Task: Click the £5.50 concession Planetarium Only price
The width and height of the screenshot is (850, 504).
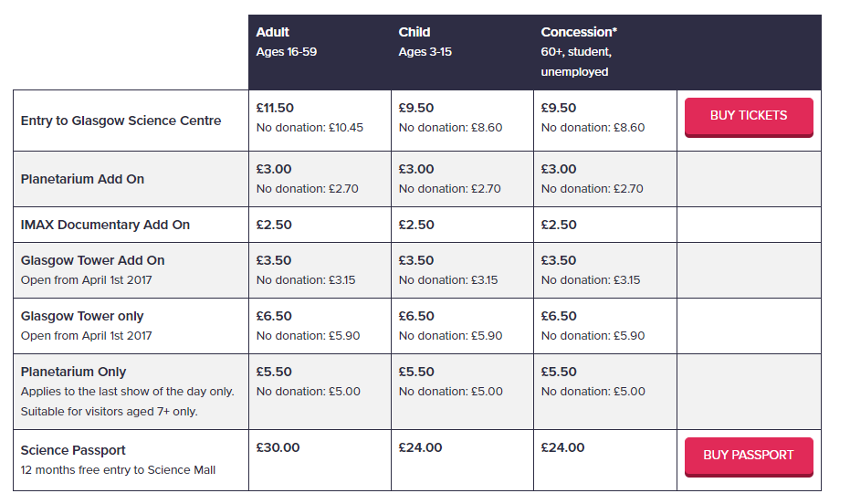Action: 559,372
